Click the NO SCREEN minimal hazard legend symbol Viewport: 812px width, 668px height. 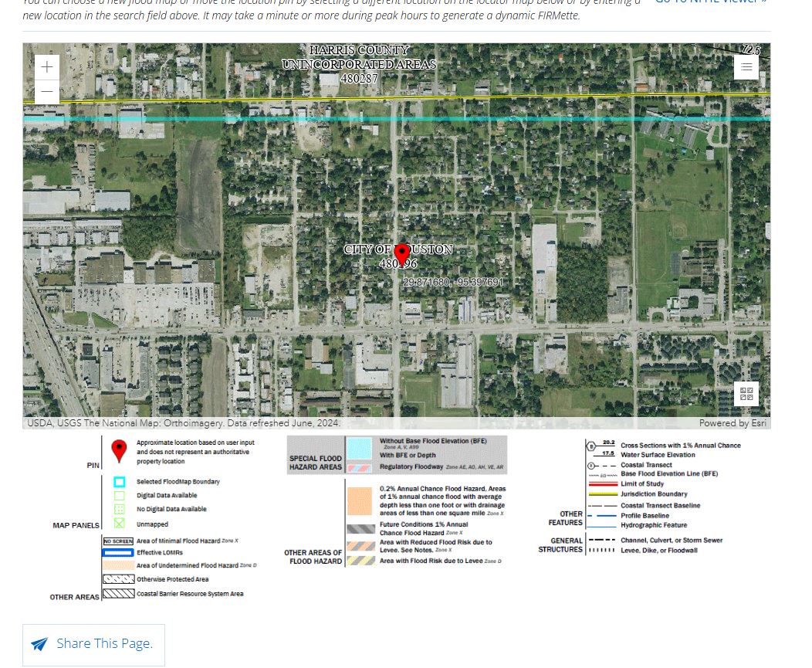coord(118,541)
